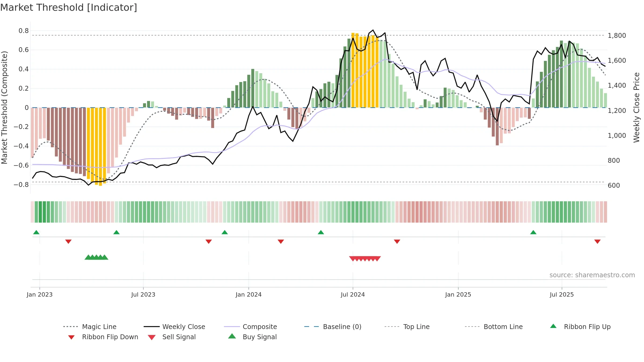Click the Jul 2024 x-axis label
This screenshot has height=362, width=644.
point(353,294)
